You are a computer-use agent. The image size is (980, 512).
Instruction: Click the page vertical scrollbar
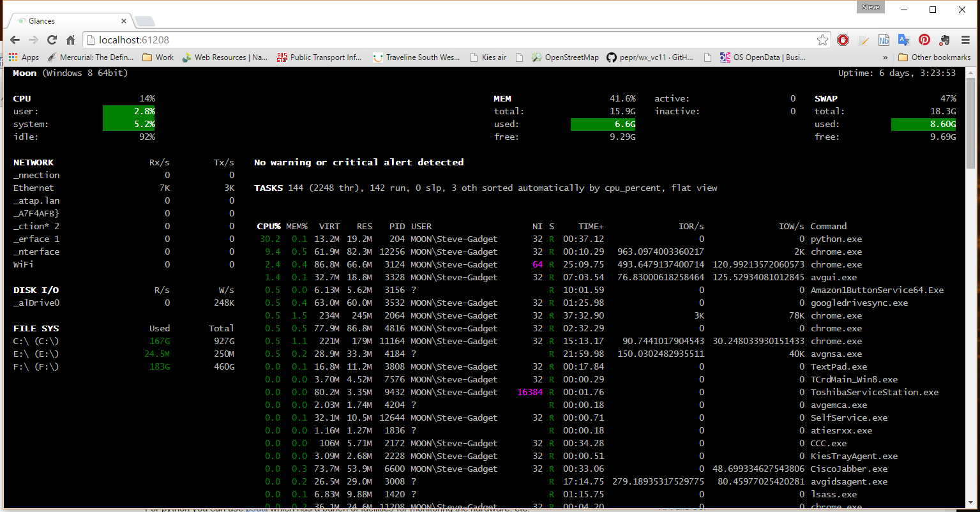click(971, 287)
